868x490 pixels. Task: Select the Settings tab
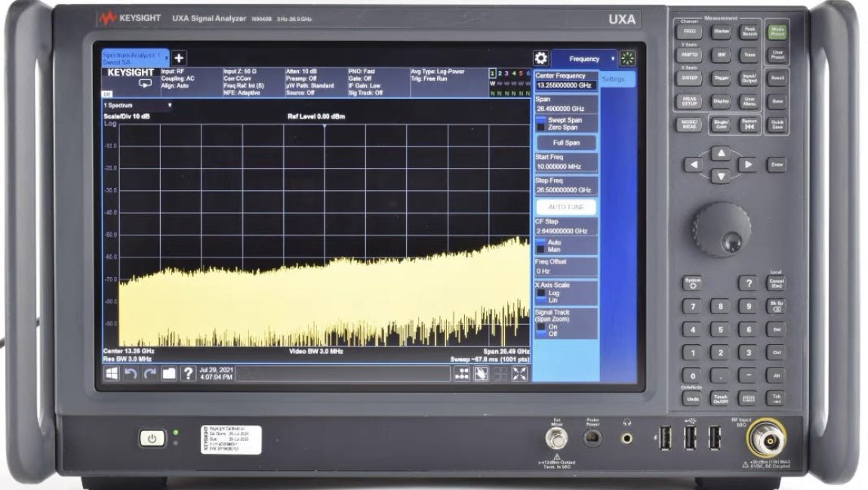(613, 79)
